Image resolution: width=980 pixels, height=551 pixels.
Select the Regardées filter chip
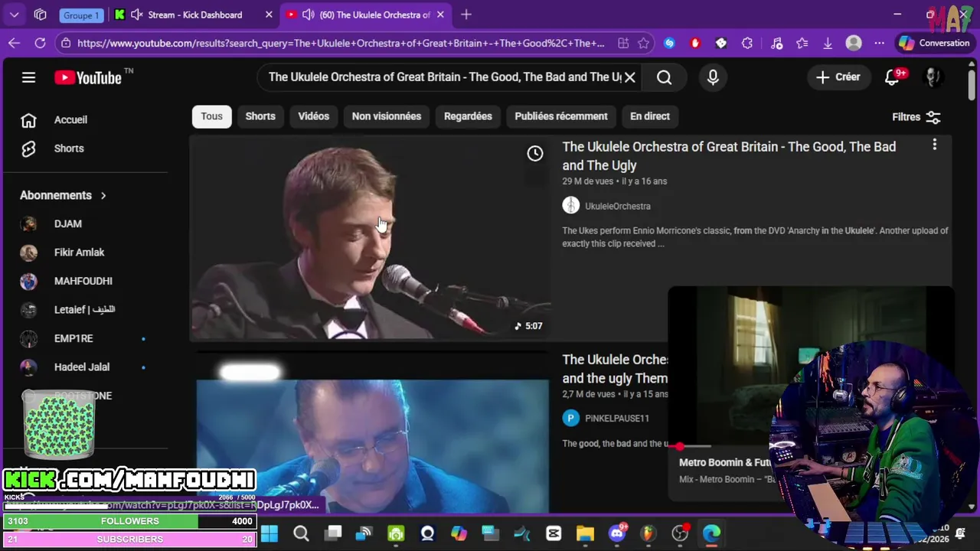click(x=468, y=116)
